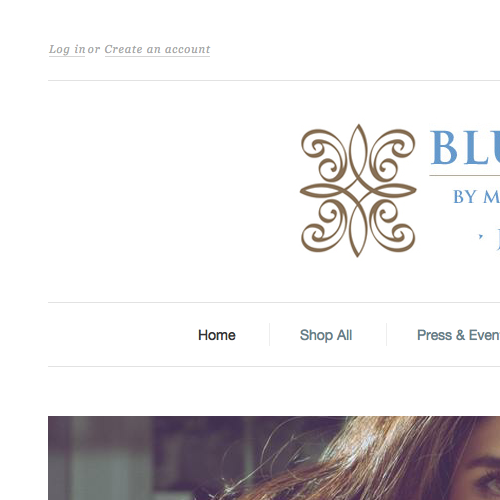The width and height of the screenshot is (500, 500).
Task: Click the bottom-right swirl of the emblem
Action: [x=393, y=226]
